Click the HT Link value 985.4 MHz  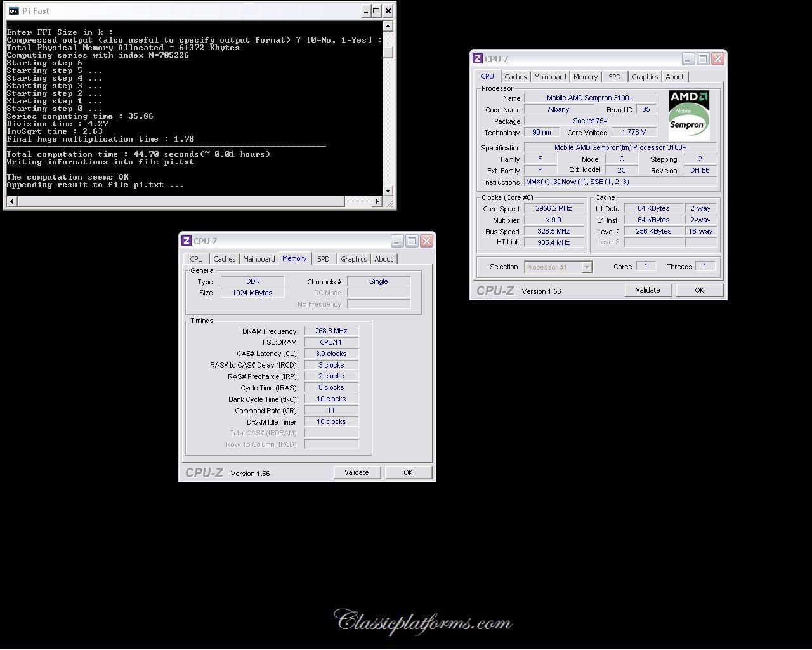click(x=554, y=242)
